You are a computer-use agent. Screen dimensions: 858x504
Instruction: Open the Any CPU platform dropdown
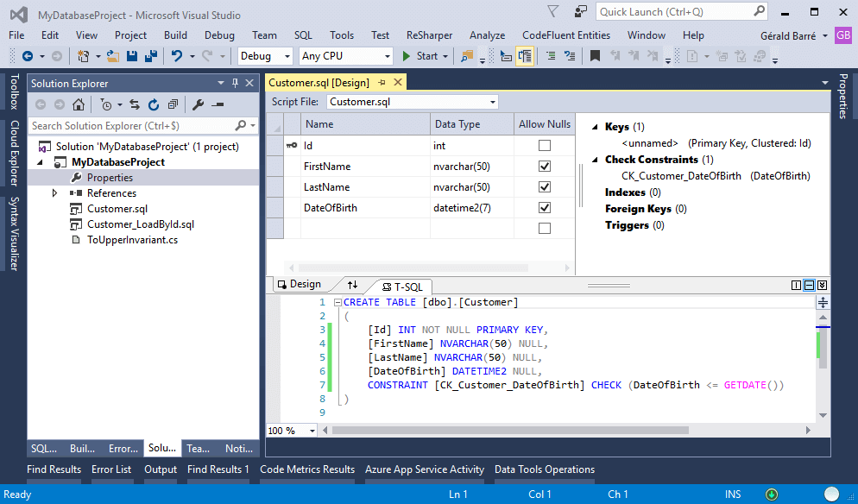(x=345, y=56)
